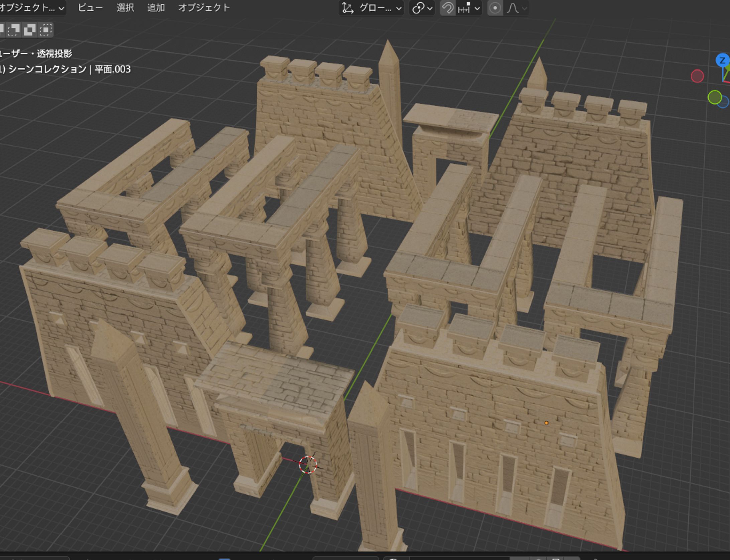
Task: Choose the invert selection mode icon
Action: click(30, 30)
